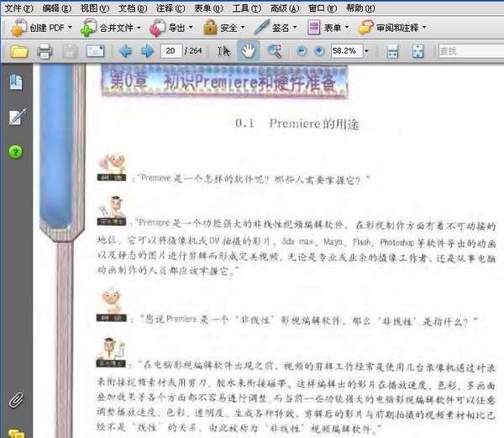Click the print icon
This screenshot has width=504, height=438.
pyautogui.click(x=45, y=51)
